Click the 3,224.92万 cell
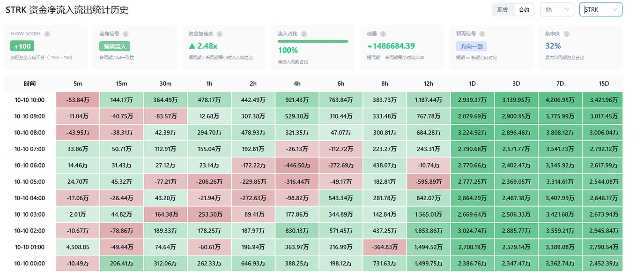This screenshot has height=272, width=644. [x=473, y=133]
